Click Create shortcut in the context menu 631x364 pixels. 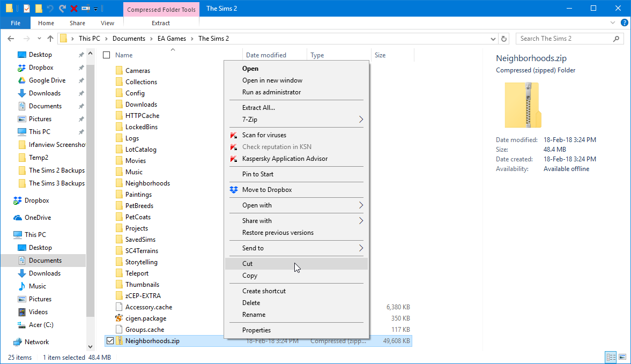[296, 291]
